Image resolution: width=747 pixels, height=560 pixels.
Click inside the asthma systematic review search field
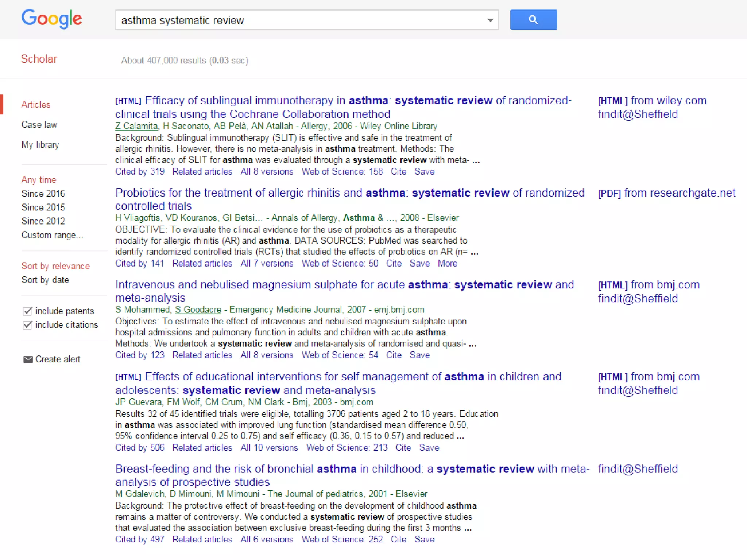point(292,20)
